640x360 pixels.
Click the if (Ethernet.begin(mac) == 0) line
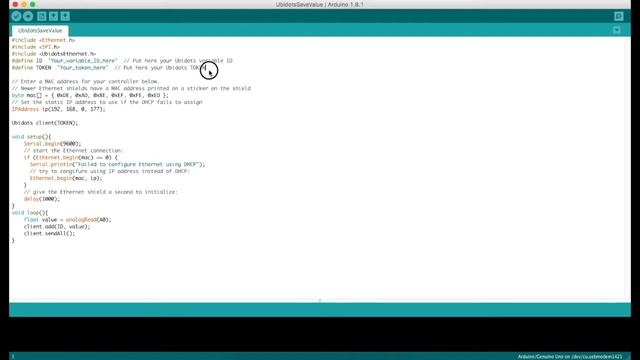coord(71,158)
